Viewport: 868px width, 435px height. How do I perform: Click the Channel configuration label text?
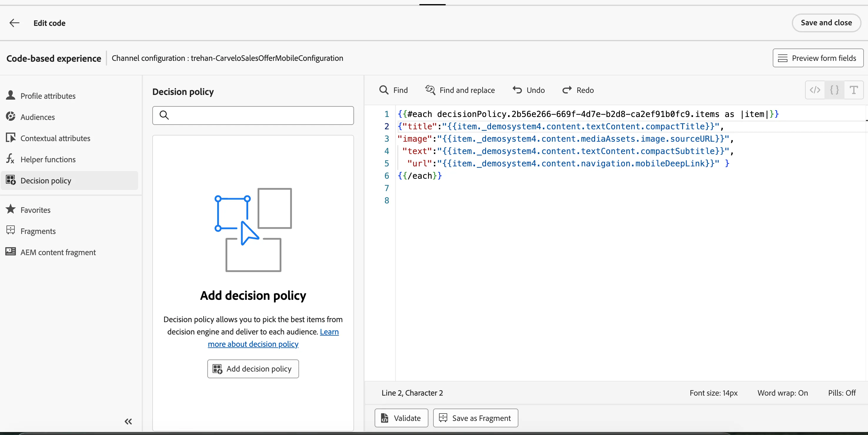point(228,58)
